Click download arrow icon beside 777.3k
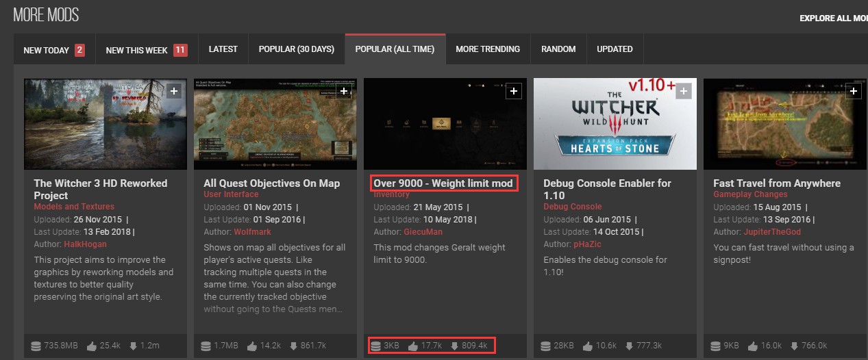The width and height of the screenshot is (868, 360). pos(628,346)
